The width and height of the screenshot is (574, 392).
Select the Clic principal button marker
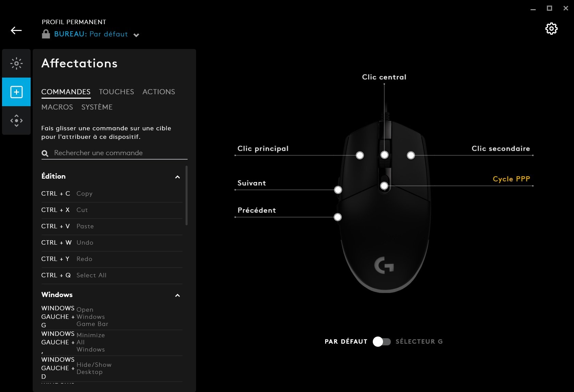(x=360, y=156)
